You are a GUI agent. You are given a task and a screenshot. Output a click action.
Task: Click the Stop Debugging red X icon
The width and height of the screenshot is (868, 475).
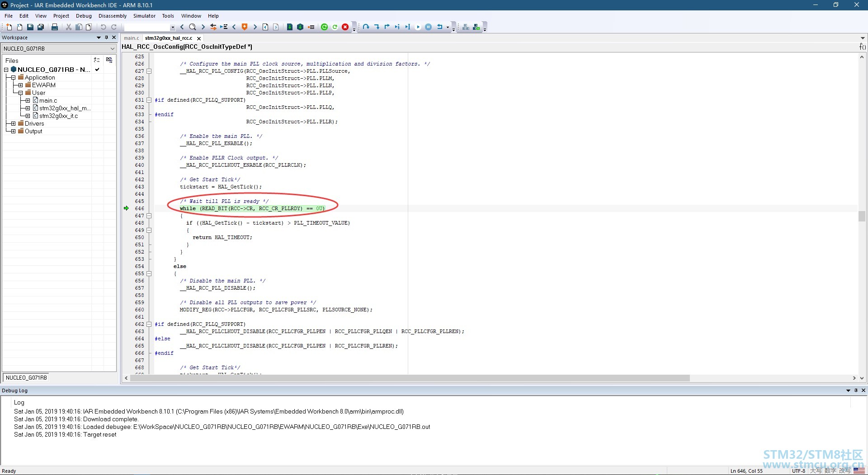pos(345,27)
